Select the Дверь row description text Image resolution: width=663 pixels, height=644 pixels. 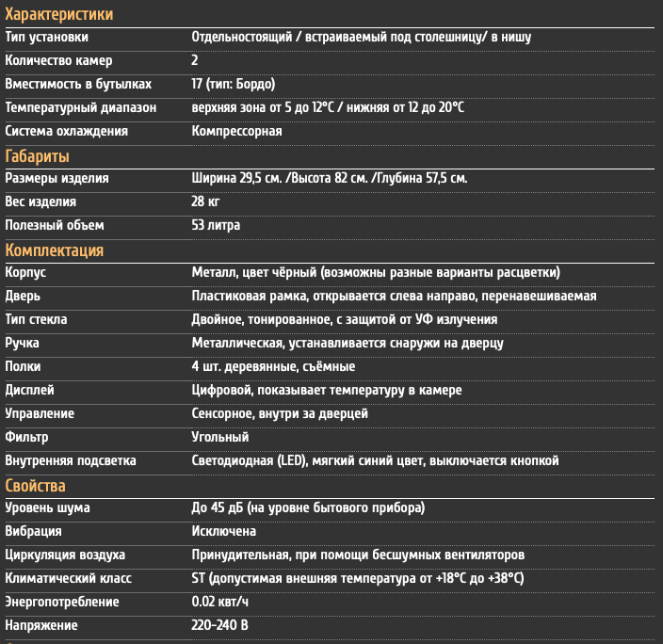pos(394,296)
